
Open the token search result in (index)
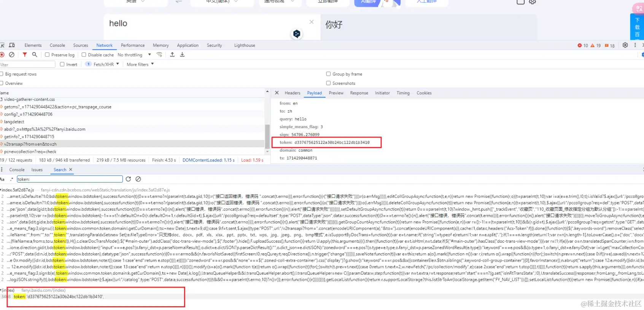tap(58, 297)
